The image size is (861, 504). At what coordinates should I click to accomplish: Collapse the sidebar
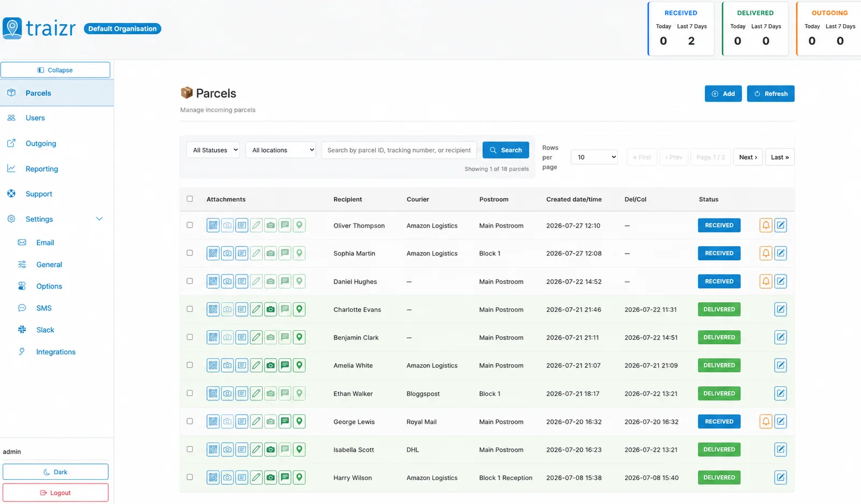click(x=55, y=70)
